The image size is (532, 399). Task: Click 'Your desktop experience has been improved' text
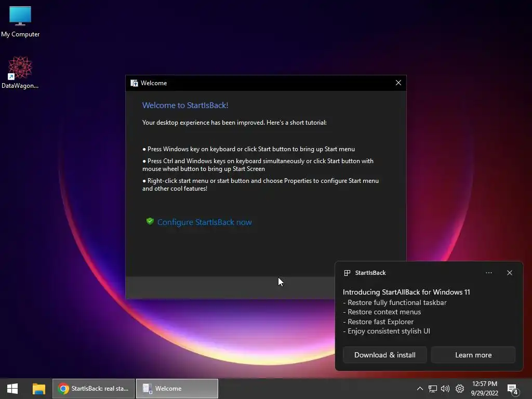pos(204,123)
